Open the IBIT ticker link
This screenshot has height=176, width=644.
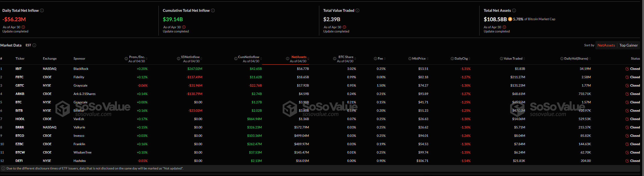tap(19, 69)
